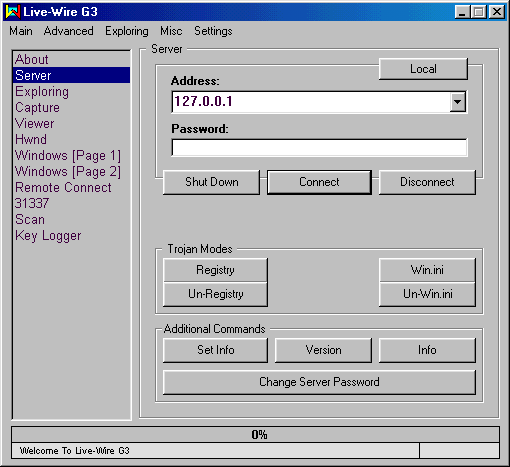The height and width of the screenshot is (467, 510).
Task: Focus the Password input field
Action: [x=319, y=147]
